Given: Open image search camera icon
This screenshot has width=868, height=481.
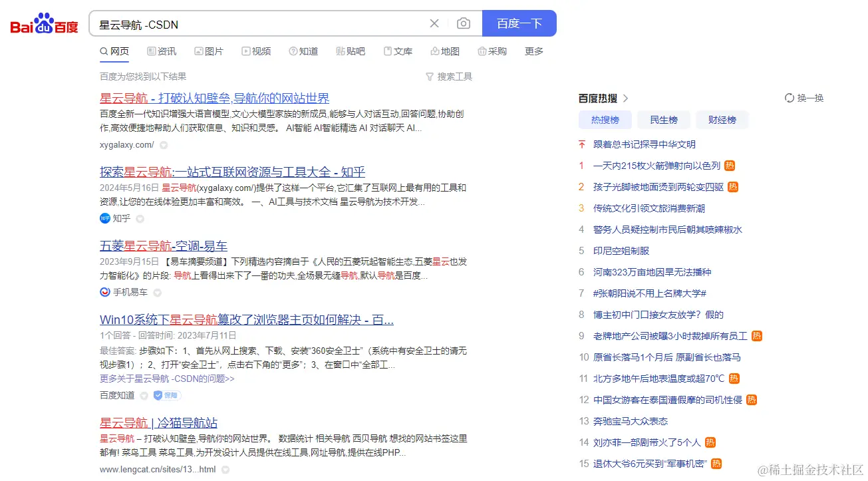Looking at the screenshot, I should pos(464,24).
